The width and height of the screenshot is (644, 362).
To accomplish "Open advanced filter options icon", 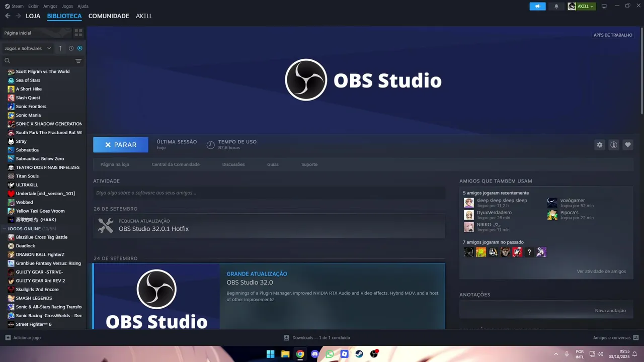I will (78, 61).
